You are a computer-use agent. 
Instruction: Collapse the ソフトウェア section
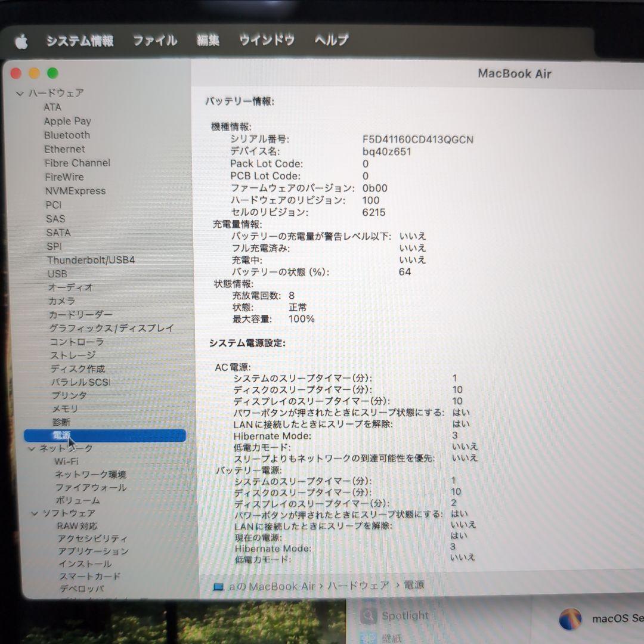(34, 513)
